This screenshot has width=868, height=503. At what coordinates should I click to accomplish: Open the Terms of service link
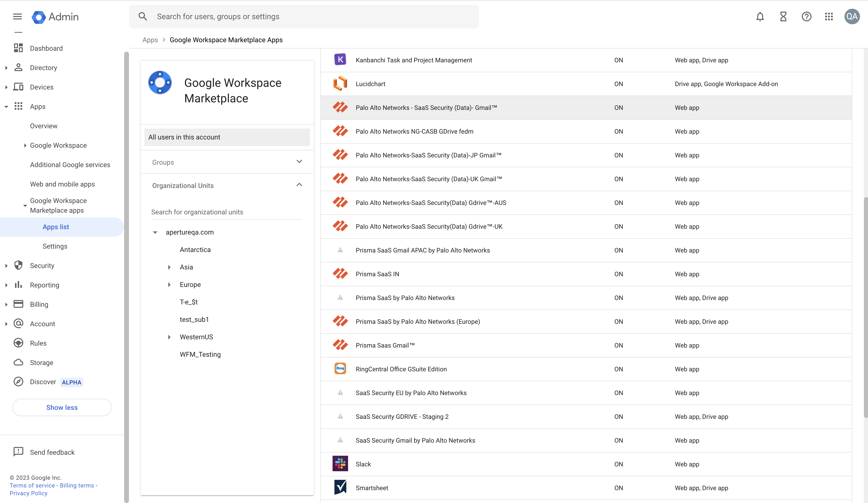[32, 485]
